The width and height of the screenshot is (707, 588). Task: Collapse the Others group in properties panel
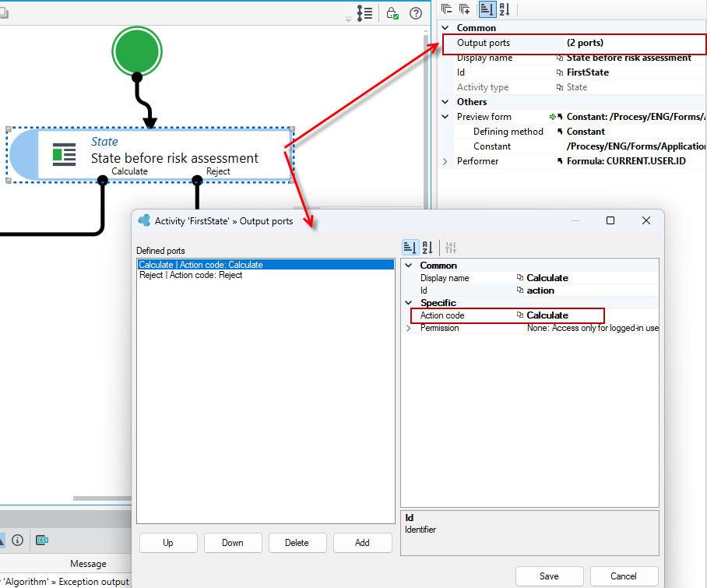pyautogui.click(x=445, y=102)
